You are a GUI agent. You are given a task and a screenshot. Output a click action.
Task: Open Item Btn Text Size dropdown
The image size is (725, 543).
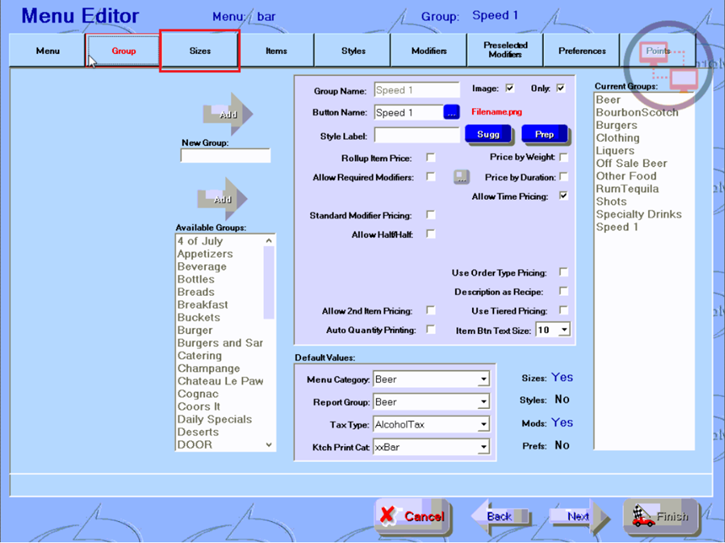(x=564, y=330)
